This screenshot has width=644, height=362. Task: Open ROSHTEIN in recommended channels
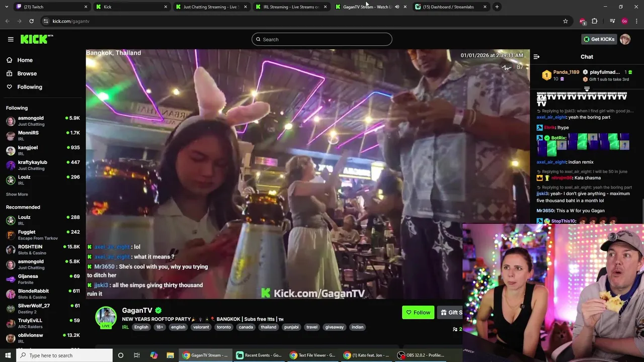pos(43,249)
